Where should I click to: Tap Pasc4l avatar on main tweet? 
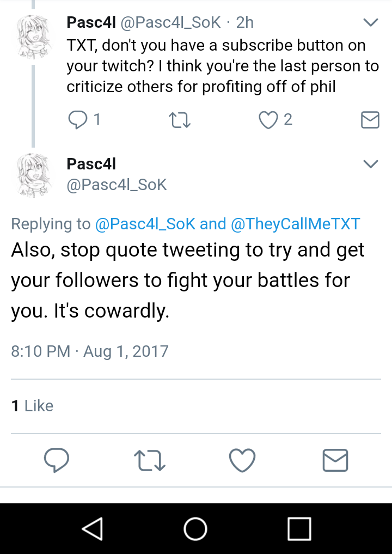(34, 175)
